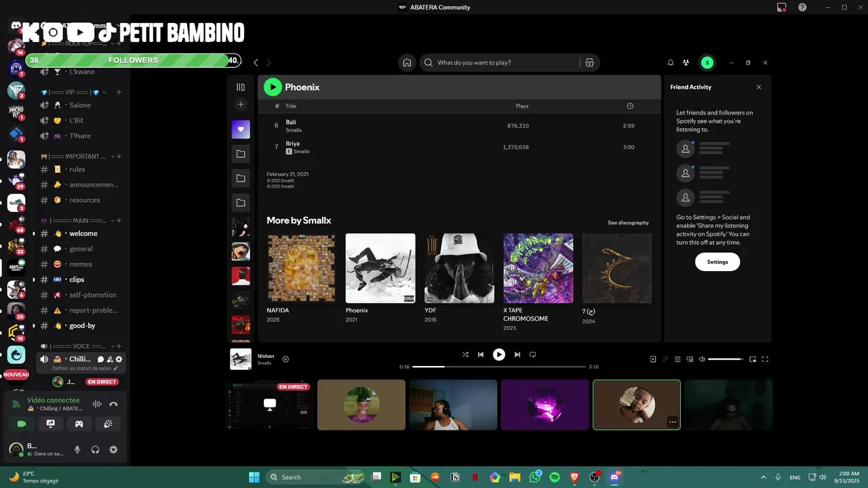868x488 pixels.
Task: Click the Settings button in Friend Activity
Action: coord(717,262)
